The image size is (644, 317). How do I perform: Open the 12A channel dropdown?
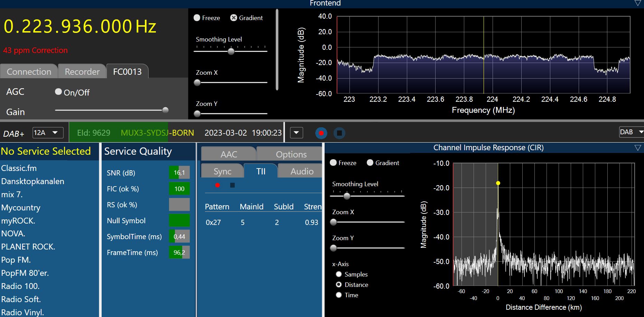[x=48, y=133]
